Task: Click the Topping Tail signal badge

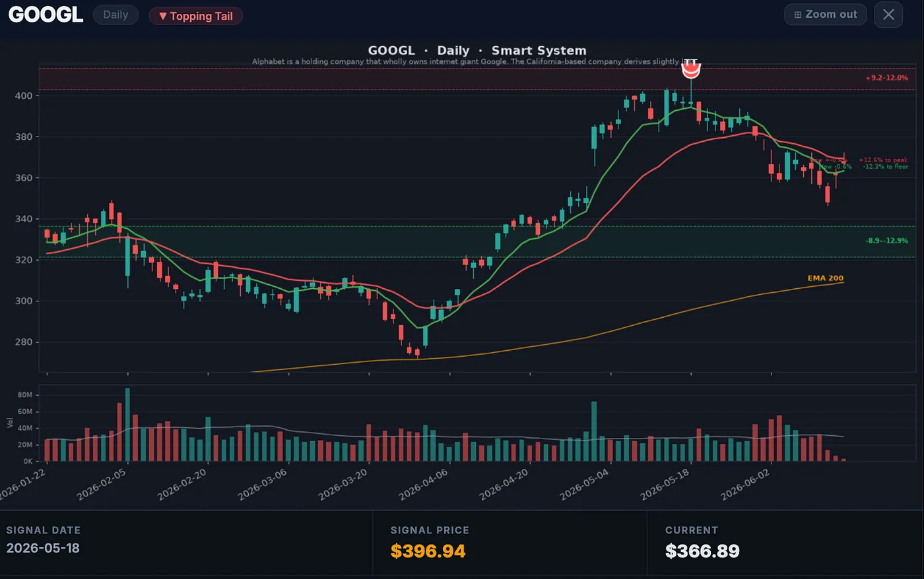Action: [x=195, y=16]
